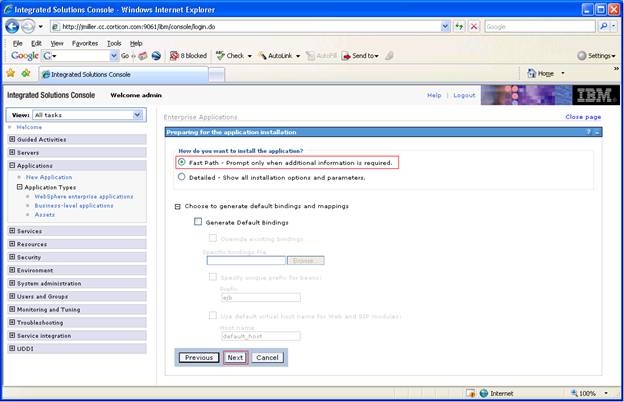Open the address bar history dropdown

click(x=445, y=27)
